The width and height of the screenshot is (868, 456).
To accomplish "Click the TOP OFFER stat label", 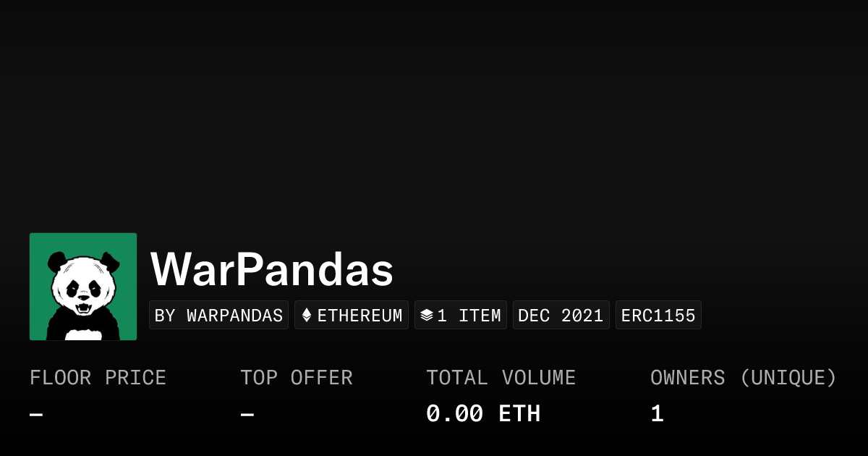I will [297, 378].
